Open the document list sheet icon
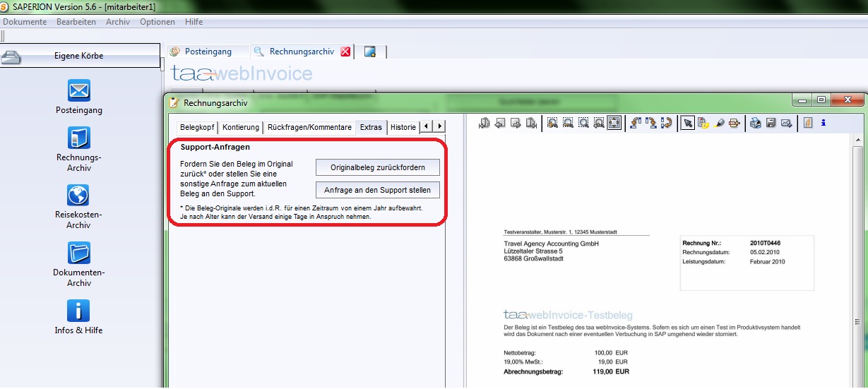 click(x=807, y=123)
